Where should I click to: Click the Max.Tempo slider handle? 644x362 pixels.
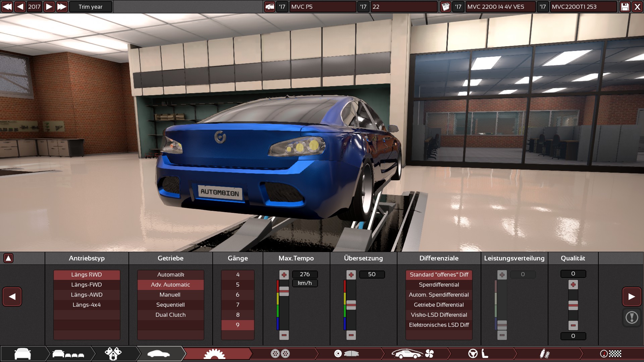pyautogui.click(x=284, y=291)
